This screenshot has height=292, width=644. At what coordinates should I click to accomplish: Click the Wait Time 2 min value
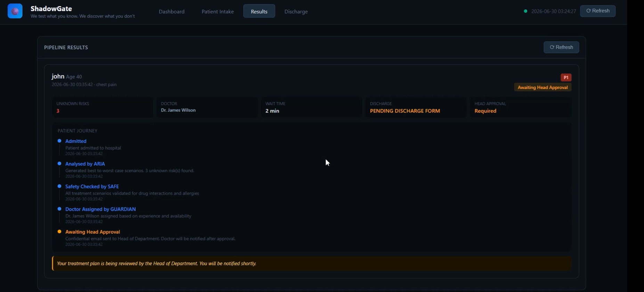click(x=272, y=111)
